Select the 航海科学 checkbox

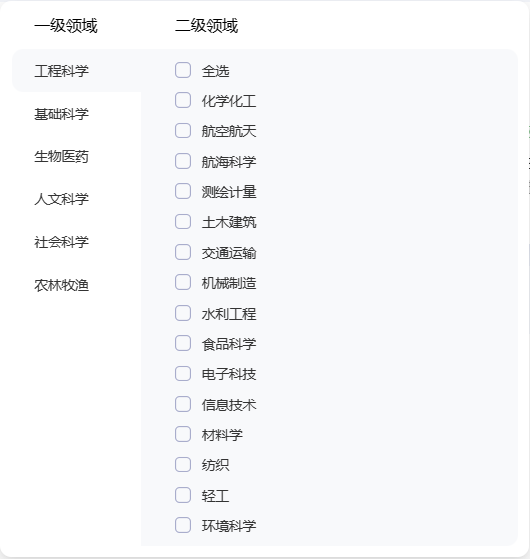(183, 161)
